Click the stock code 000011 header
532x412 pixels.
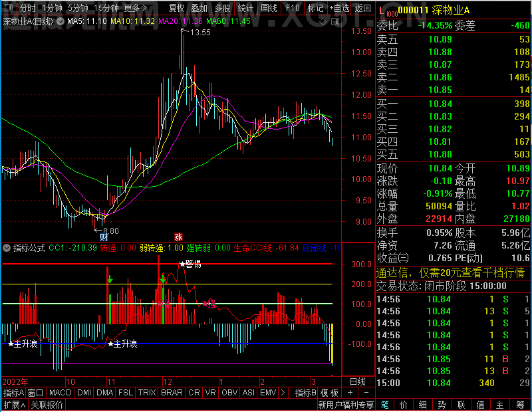tap(413, 11)
